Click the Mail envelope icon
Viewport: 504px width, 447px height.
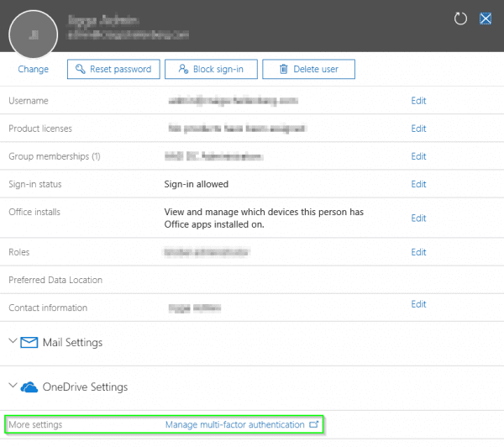pos(29,342)
